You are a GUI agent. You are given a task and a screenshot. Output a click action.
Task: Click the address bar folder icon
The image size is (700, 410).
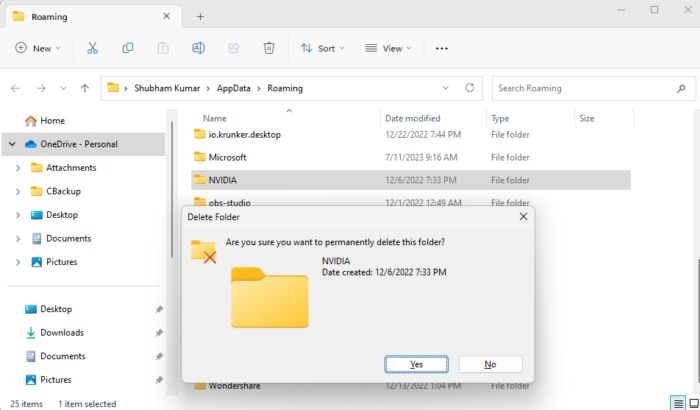pos(113,88)
